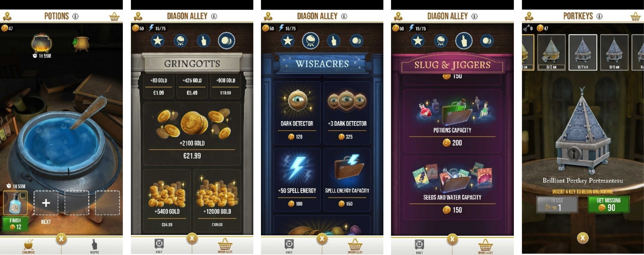Buy the +2100 Gold pack for €21.99
Screen dimensions: 644x255
[x=192, y=134]
